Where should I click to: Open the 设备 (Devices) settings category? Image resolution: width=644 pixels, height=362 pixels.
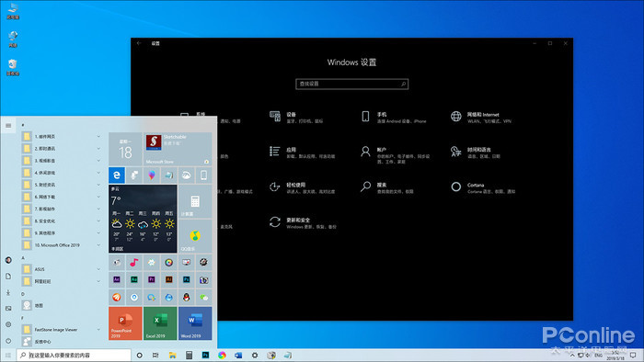click(296, 118)
